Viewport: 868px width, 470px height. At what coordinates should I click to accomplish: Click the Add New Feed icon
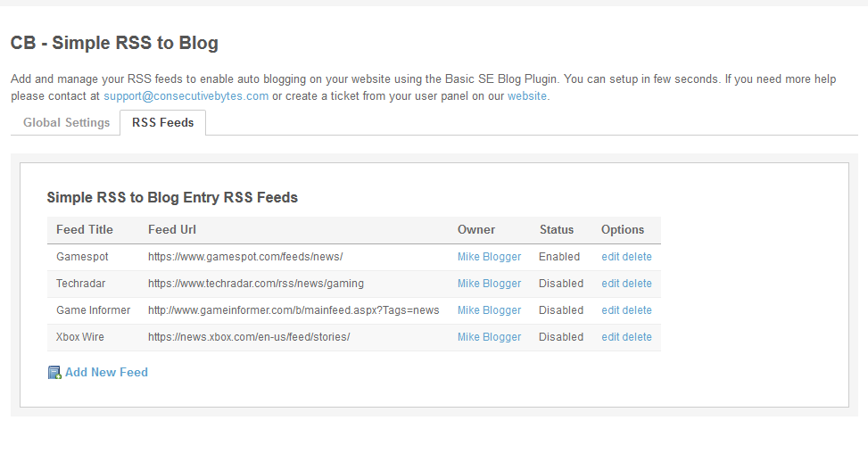coord(54,373)
